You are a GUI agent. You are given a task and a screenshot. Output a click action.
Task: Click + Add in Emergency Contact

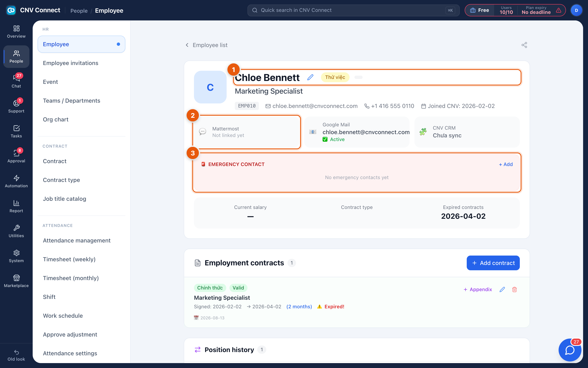[x=506, y=164]
